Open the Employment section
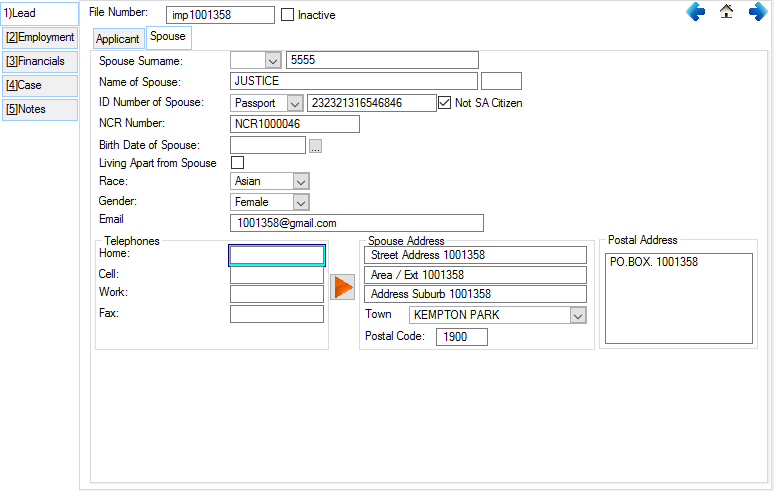Image resolution: width=774 pixels, height=491 pixels. point(40,37)
